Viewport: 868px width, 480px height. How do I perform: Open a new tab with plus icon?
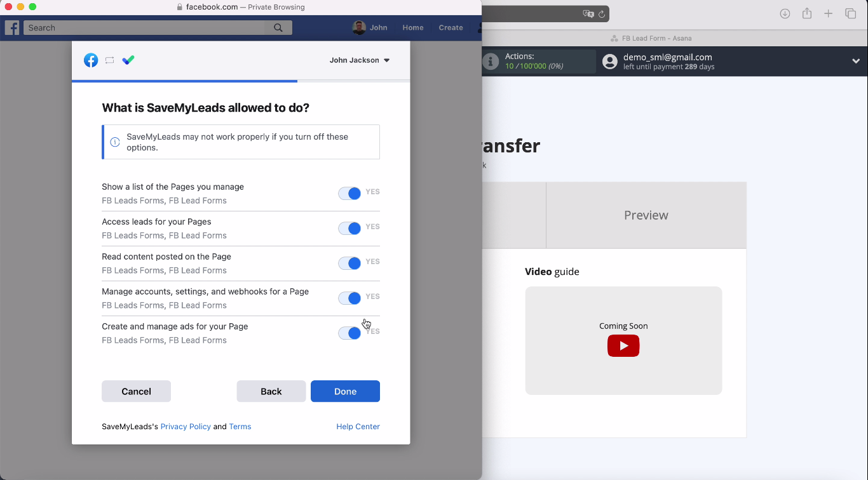(x=828, y=14)
